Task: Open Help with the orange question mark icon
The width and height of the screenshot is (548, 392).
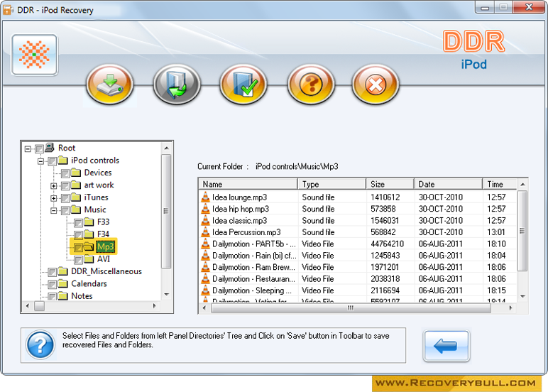Action: [x=311, y=85]
